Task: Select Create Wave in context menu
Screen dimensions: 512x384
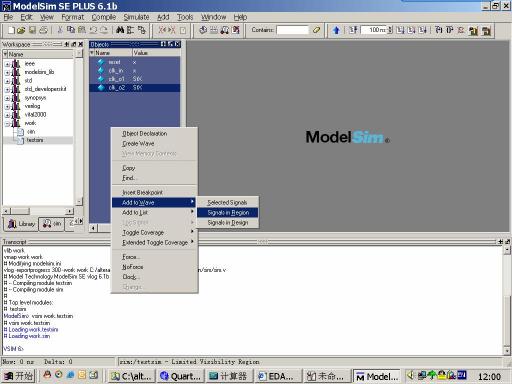Action: (x=138, y=144)
